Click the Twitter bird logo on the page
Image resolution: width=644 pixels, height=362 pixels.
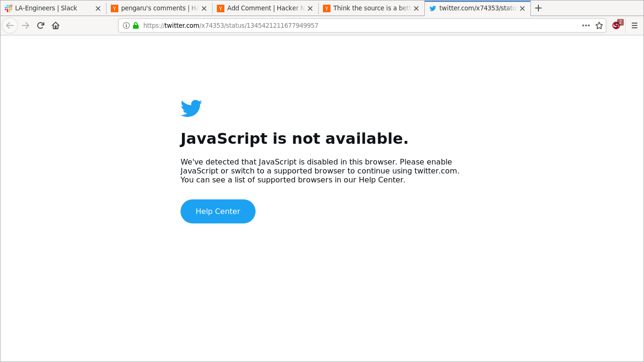click(x=191, y=108)
